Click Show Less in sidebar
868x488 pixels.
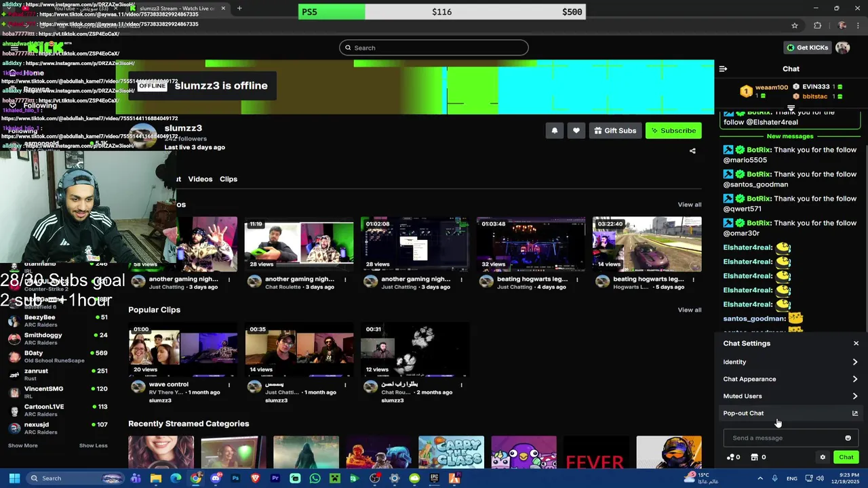pos(93,445)
